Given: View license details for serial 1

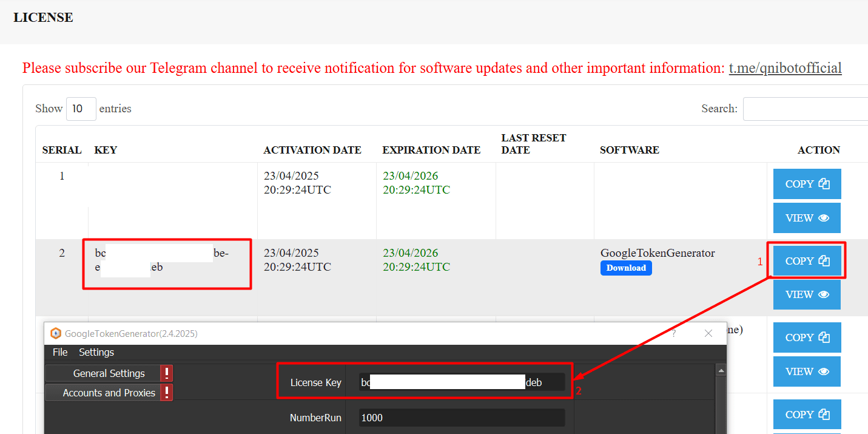Looking at the screenshot, I should pyautogui.click(x=807, y=218).
